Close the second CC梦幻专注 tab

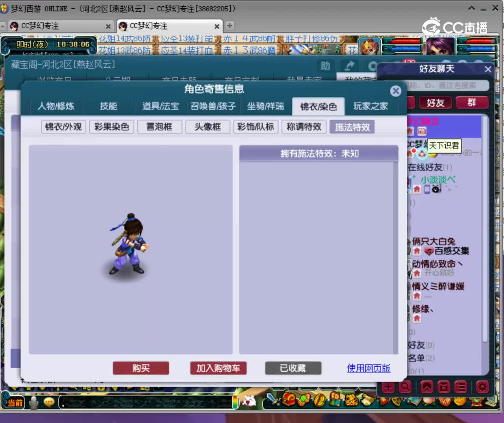(217, 26)
